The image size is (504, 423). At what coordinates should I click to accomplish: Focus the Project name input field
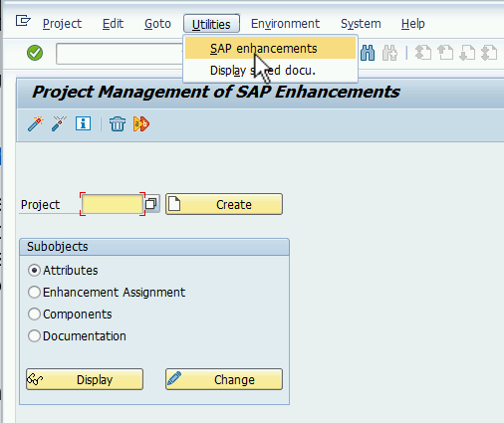pyautogui.click(x=113, y=204)
